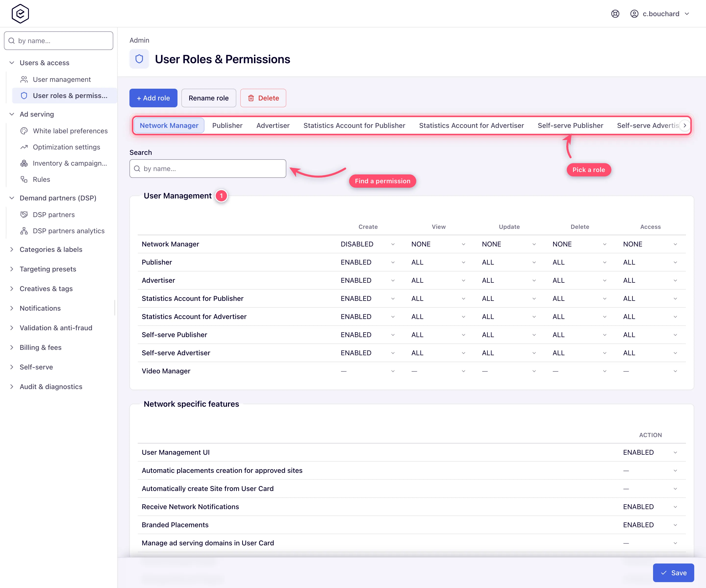Open the c.bouchard account menu

pyautogui.click(x=660, y=14)
